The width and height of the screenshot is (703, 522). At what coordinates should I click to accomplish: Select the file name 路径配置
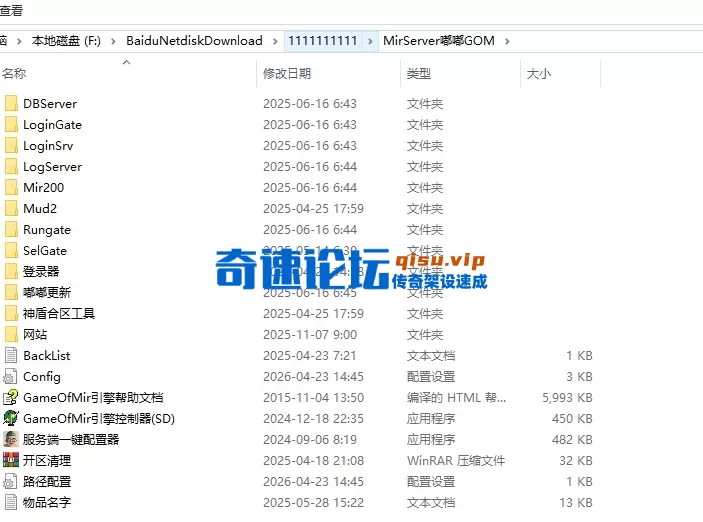(47, 482)
